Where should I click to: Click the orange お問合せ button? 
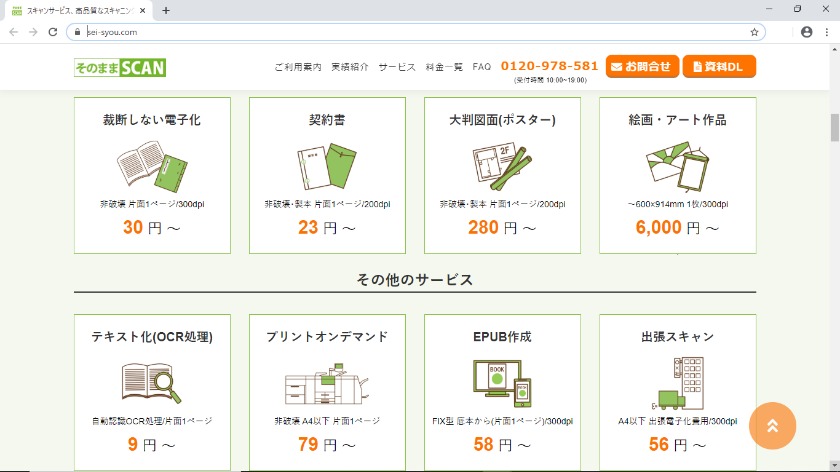tap(642, 66)
